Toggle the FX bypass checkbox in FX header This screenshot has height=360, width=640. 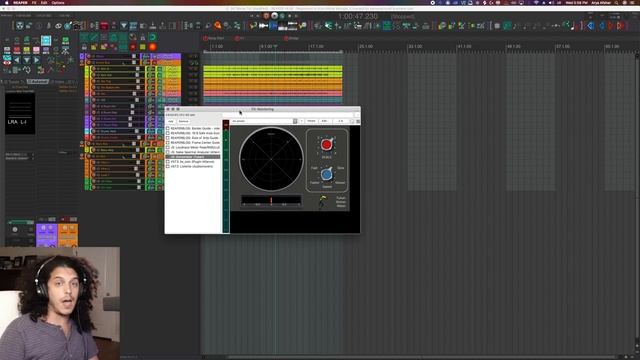tap(352, 121)
